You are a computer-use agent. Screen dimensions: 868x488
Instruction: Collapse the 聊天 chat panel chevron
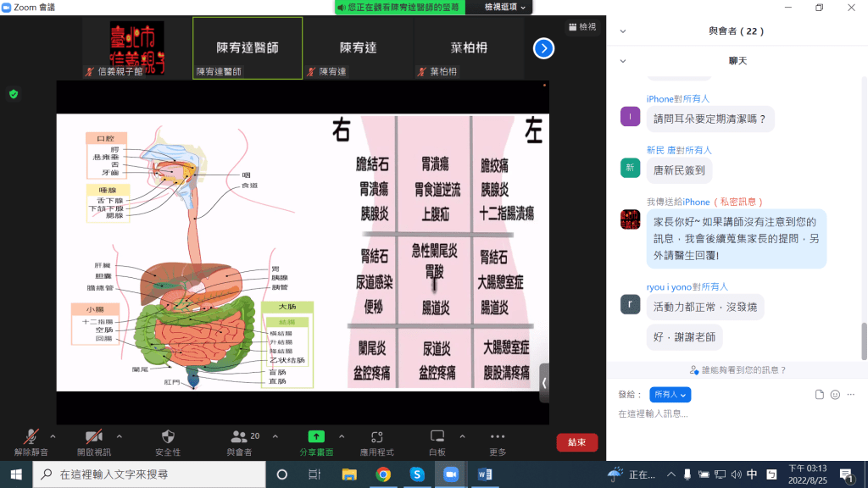[x=624, y=61]
